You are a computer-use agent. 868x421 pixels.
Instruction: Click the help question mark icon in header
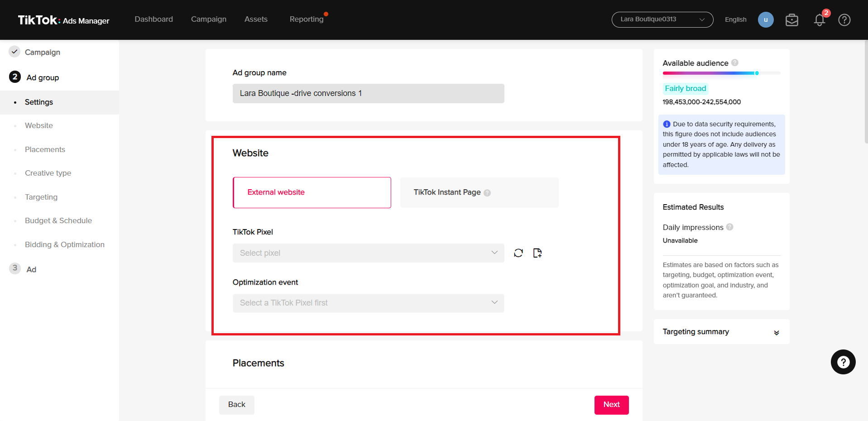tap(844, 19)
